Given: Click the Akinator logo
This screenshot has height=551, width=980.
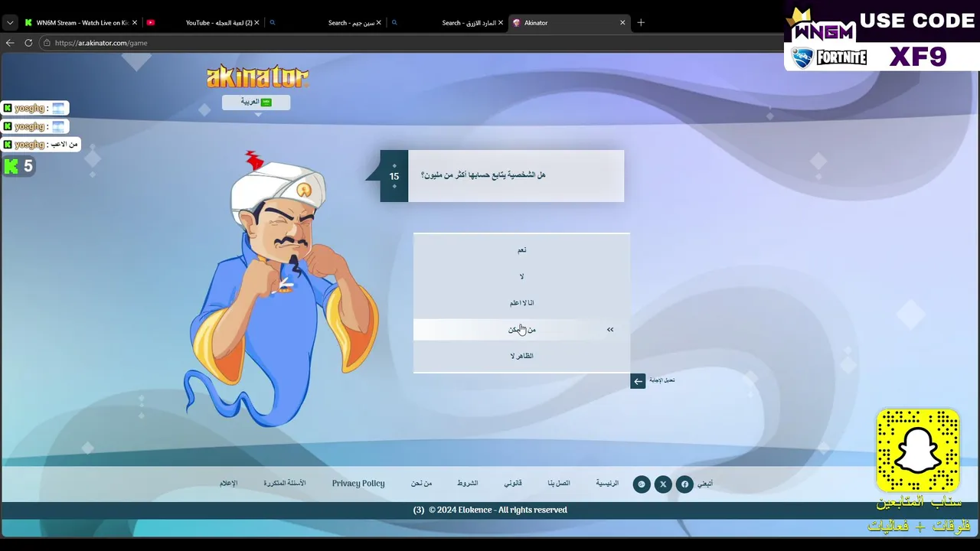Looking at the screenshot, I should [257, 76].
